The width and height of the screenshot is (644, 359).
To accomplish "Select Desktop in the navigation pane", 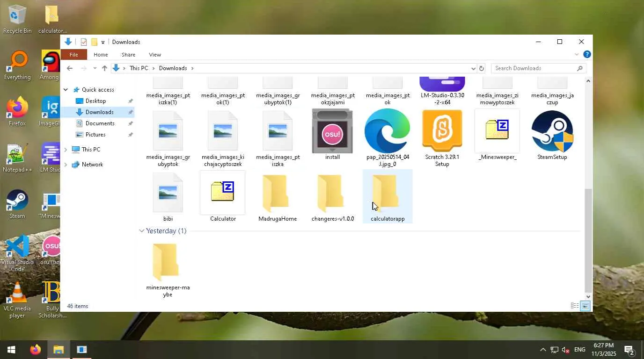I will 95,101.
